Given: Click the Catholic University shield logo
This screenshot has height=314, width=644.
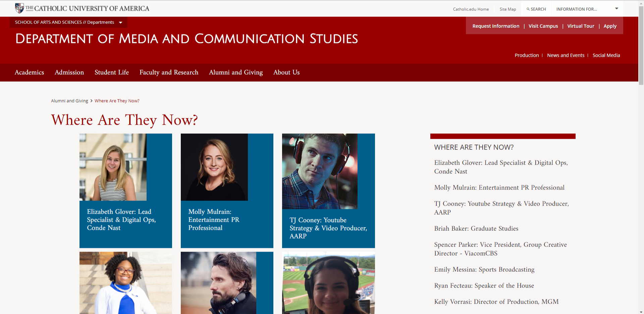Looking at the screenshot, I should (19, 8).
